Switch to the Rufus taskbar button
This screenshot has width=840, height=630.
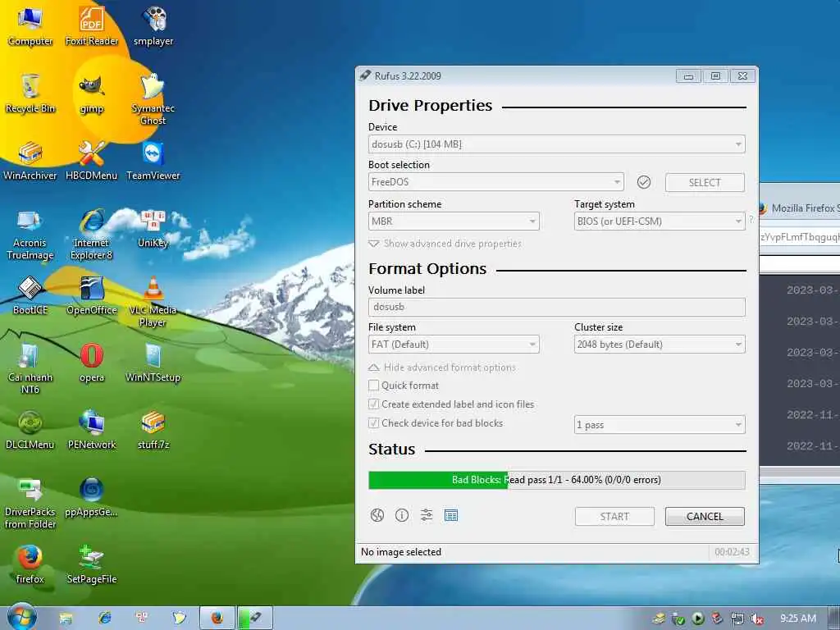[256, 619]
